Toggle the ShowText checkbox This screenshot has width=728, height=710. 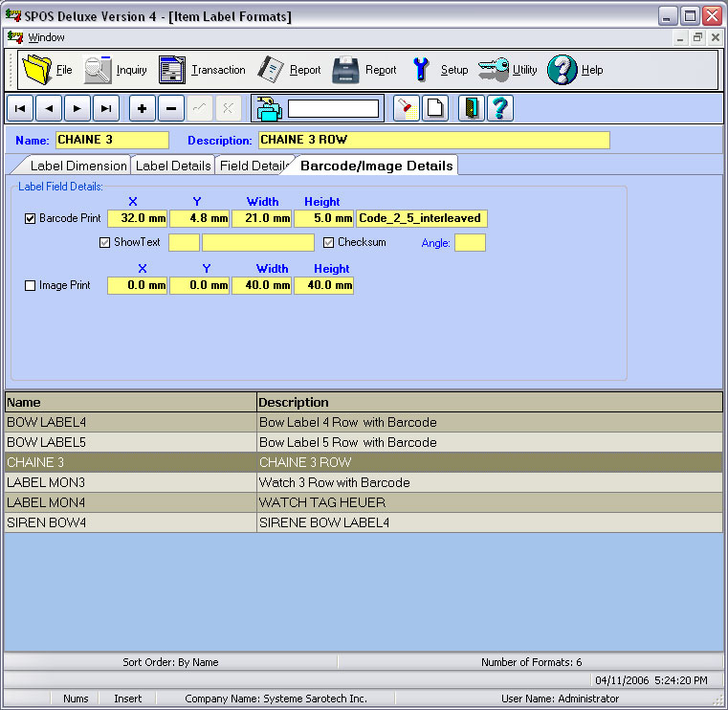pos(104,242)
